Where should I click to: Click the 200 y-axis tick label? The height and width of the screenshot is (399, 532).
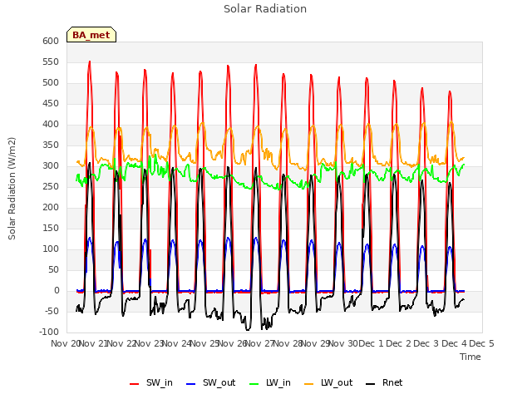[x=51, y=207]
